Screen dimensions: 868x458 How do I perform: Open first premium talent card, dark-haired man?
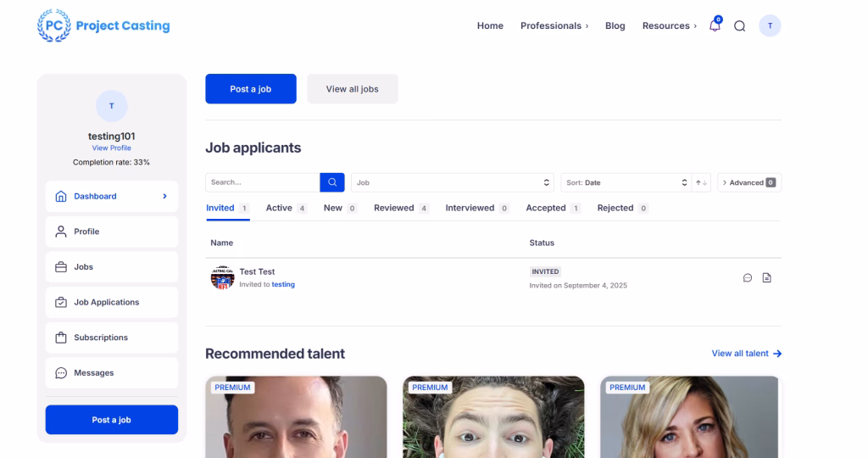296,417
